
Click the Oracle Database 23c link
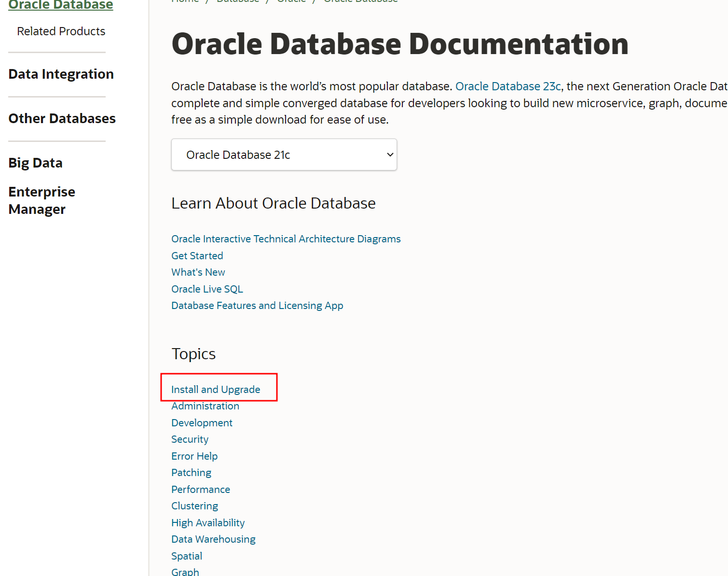pos(508,86)
